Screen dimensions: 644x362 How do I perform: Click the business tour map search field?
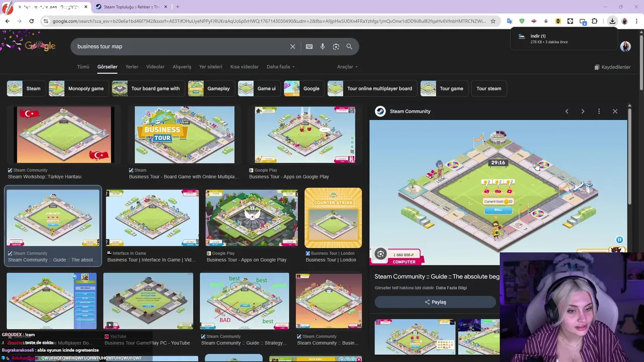coord(181,46)
